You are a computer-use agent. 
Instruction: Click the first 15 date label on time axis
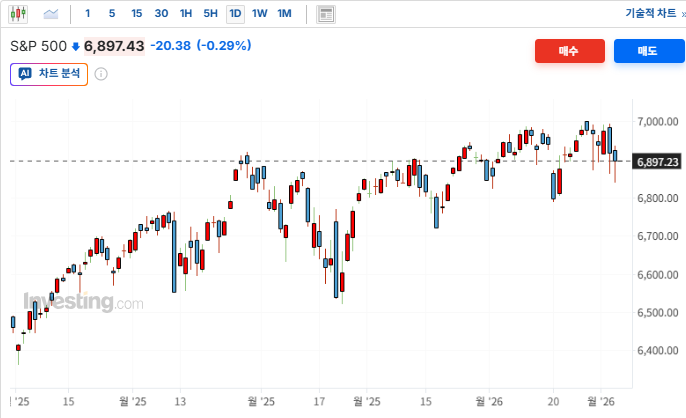tap(68, 401)
